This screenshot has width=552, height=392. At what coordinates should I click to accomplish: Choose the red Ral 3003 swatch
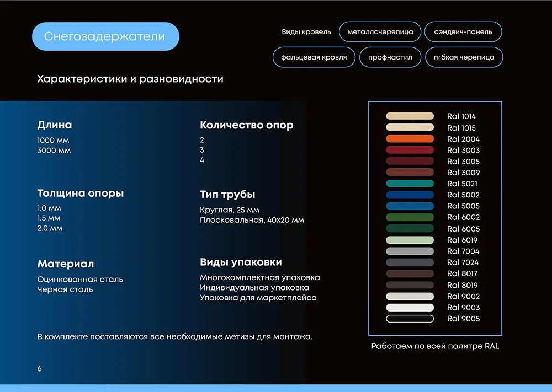click(410, 150)
